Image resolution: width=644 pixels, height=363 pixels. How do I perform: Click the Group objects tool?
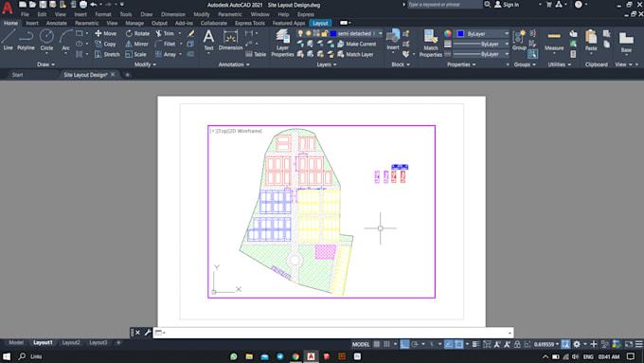point(519,41)
